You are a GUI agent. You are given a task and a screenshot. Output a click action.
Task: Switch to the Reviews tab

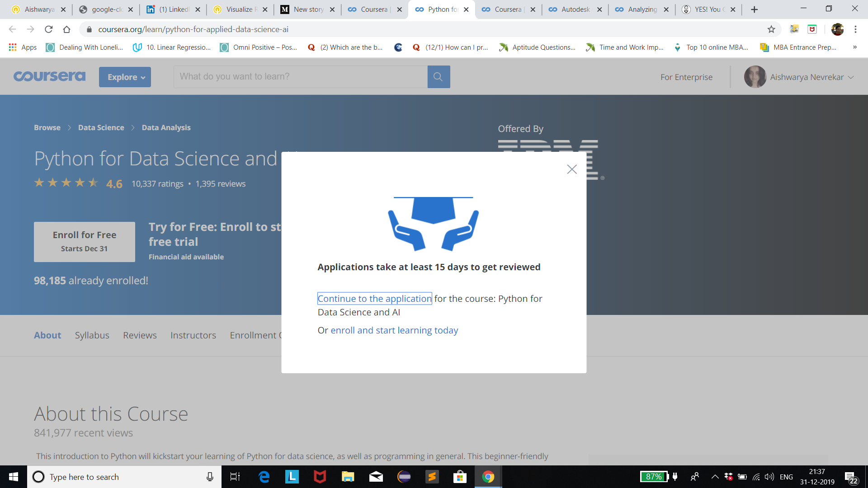[x=140, y=335]
